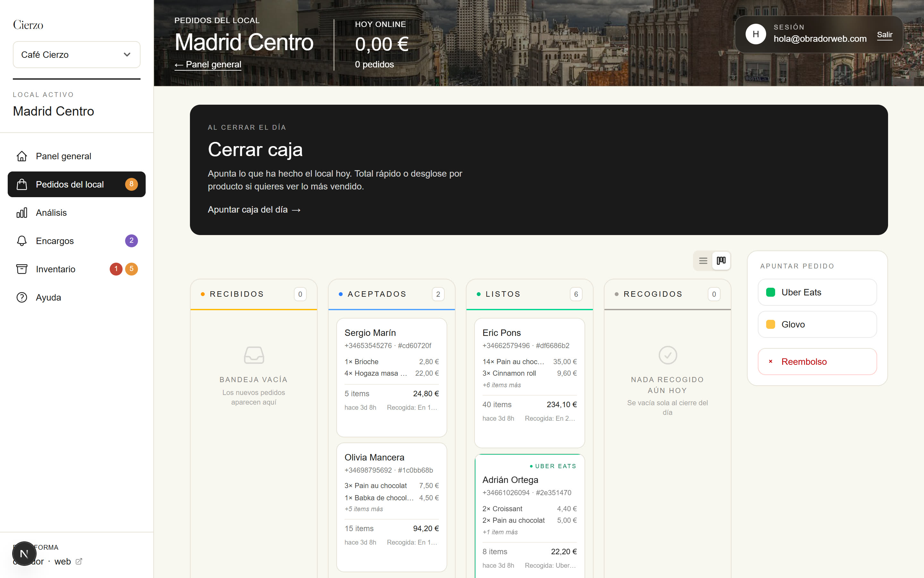Go back via Panel general link
924x578 pixels.
tap(208, 65)
